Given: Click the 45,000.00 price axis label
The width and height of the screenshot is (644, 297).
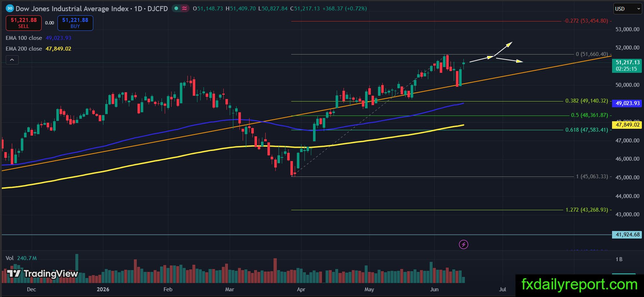Looking at the screenshot, I should (627, 178).
